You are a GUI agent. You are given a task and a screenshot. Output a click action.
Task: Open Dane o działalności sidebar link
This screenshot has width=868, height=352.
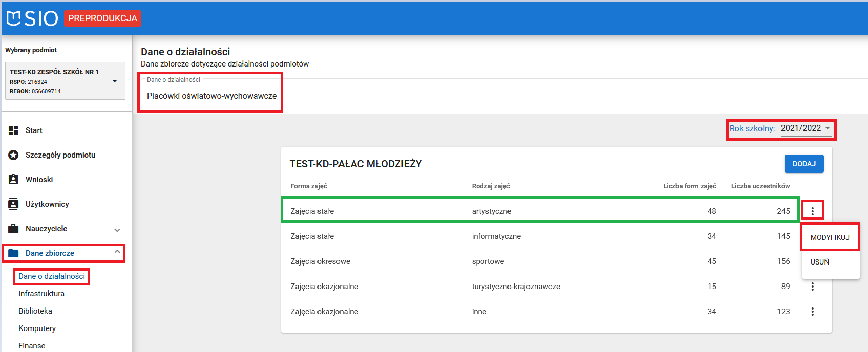pos(52,276)
